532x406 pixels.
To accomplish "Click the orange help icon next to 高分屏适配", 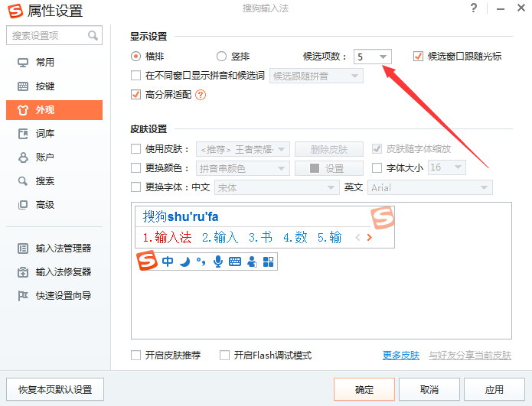I will 201,95.
